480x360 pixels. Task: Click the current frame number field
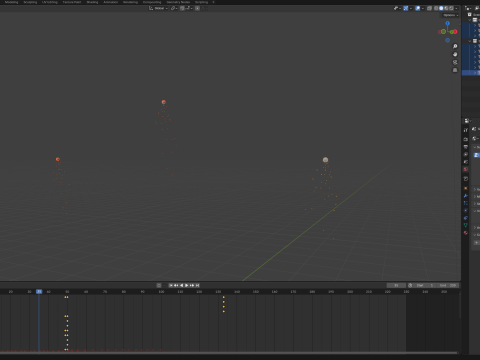pyautogui.click(x=396, y=285)
